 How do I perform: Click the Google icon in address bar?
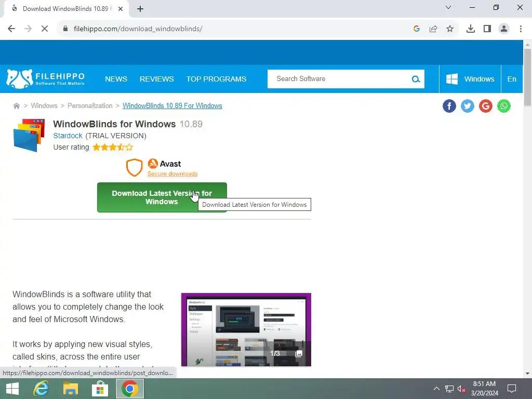click(417, 29)
